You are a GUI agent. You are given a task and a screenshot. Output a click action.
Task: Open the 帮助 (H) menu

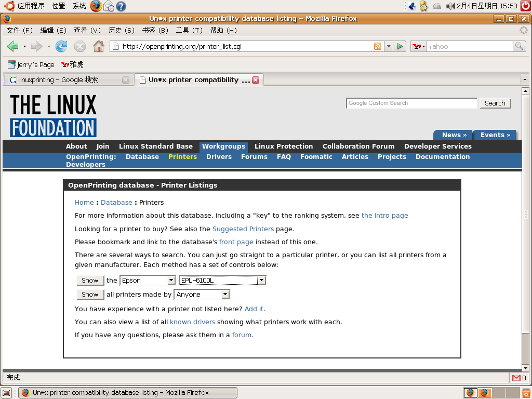tap(223, 31)
